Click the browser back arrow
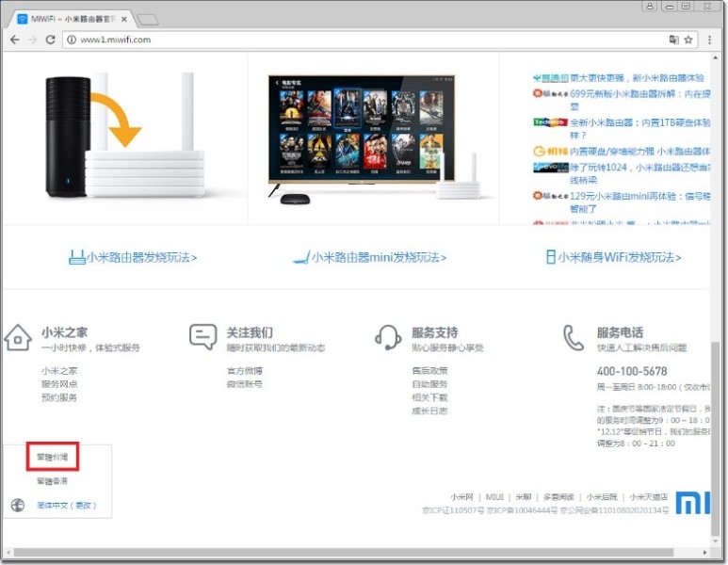Viewport: 728px width, 565px height. tap(14, 40)
